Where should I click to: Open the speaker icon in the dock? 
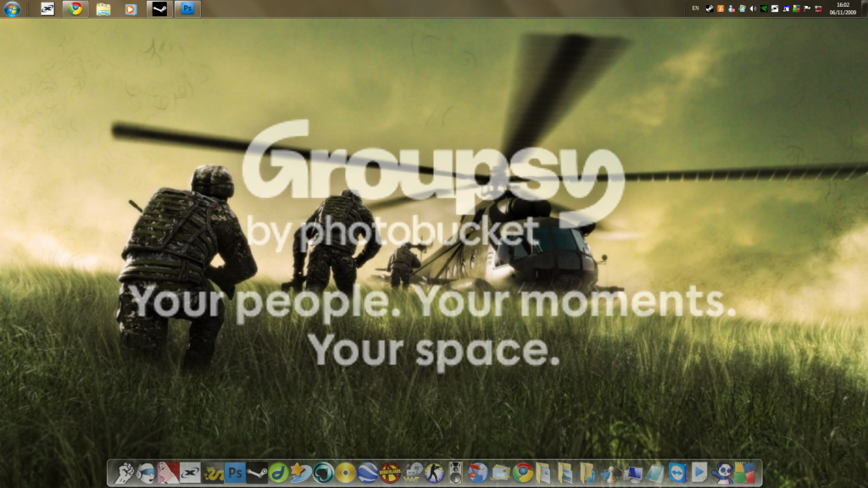pos(455,473)
